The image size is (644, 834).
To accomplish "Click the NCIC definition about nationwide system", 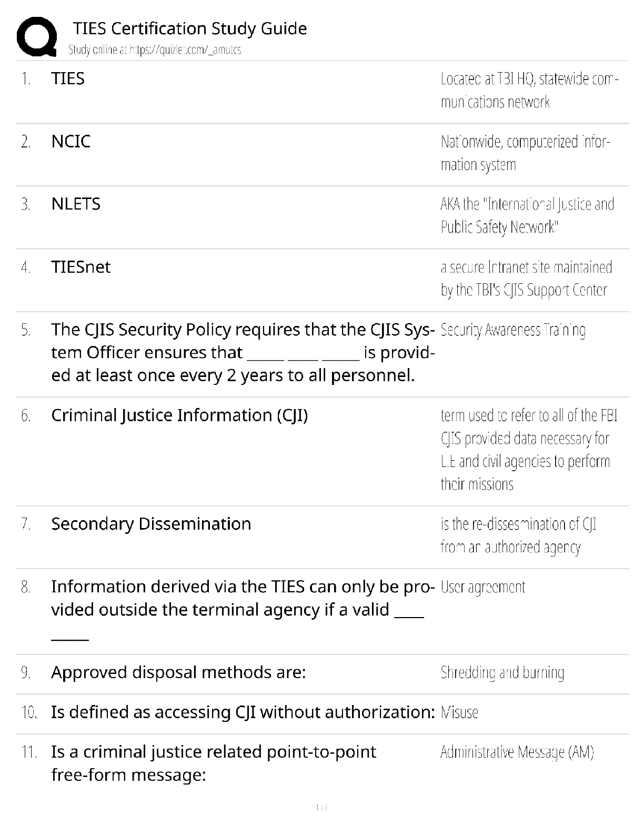I will [x=525, y=153].
